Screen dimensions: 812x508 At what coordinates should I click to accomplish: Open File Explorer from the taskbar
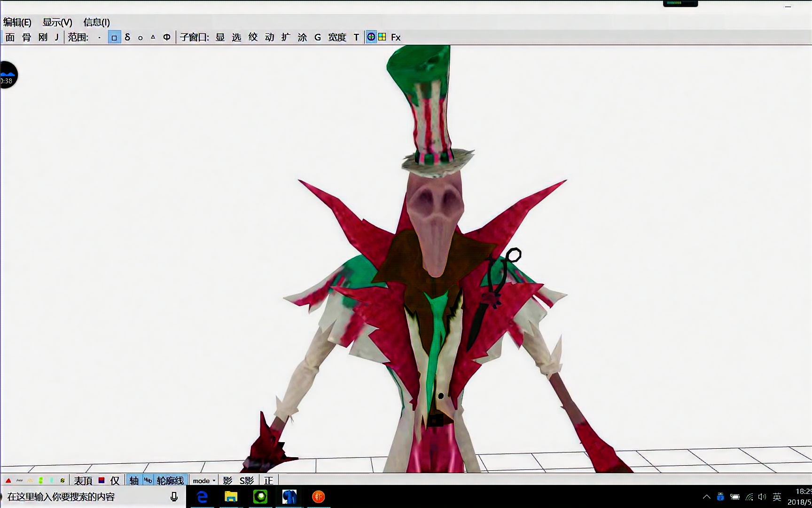click(x=231, y=497)
